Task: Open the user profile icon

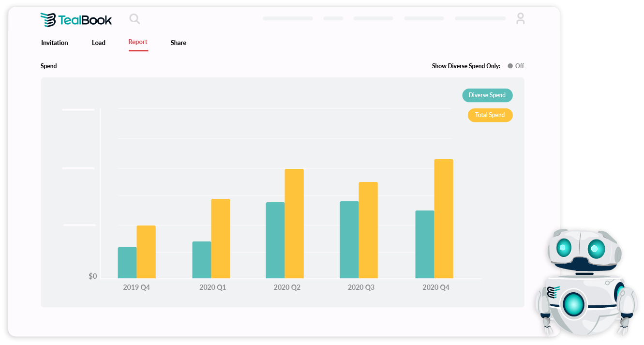Action: [x=520, y=19]
